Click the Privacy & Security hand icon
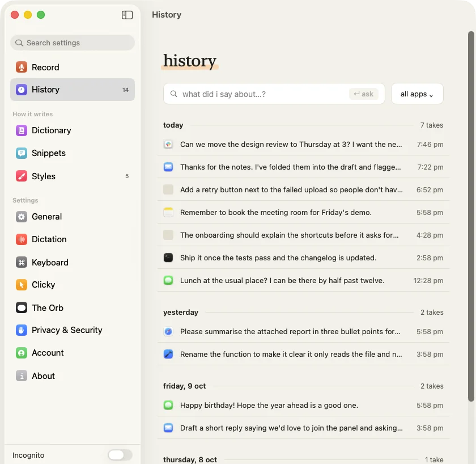 [x=22, y=330]
